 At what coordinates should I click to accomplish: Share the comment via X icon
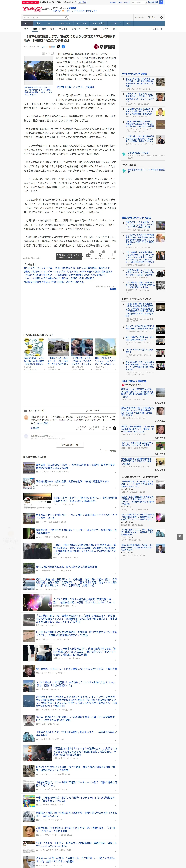coord(114,428)
